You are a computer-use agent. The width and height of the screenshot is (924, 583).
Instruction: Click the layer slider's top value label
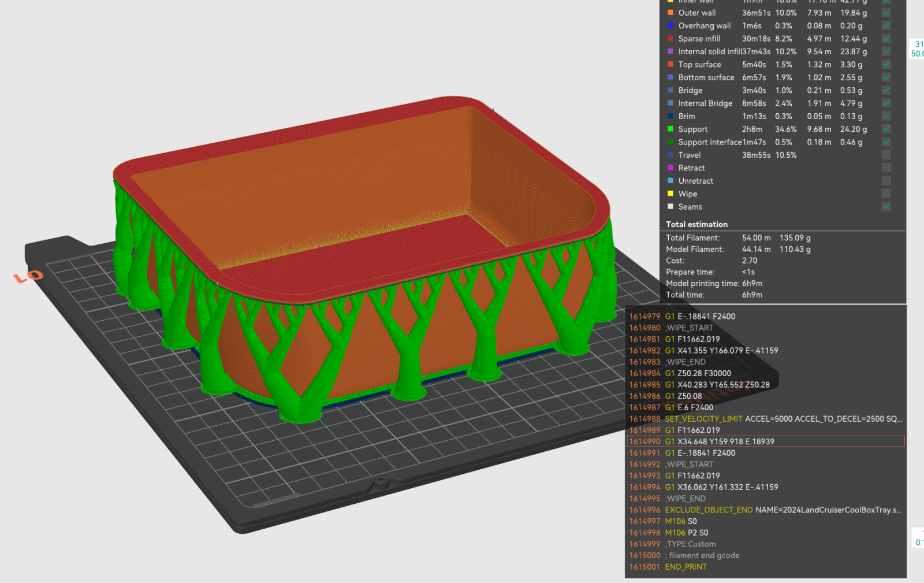[x=917, y=49]
